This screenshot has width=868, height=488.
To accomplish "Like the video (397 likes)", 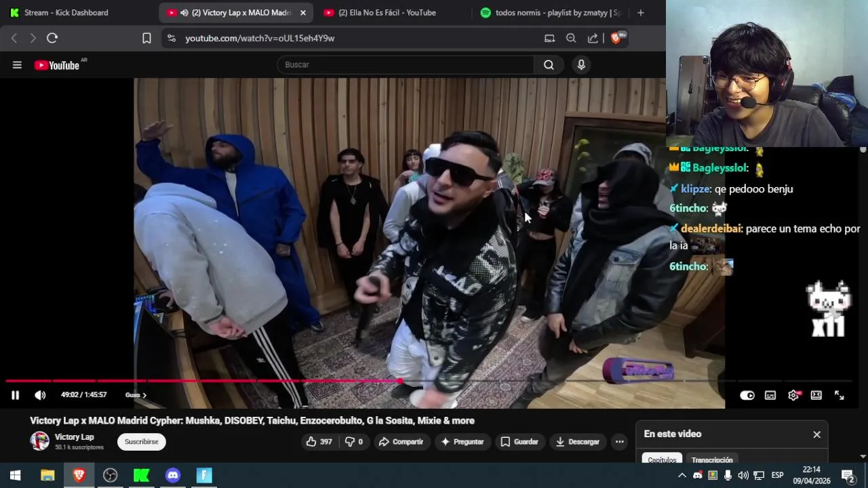I will [x=319, y=442].
